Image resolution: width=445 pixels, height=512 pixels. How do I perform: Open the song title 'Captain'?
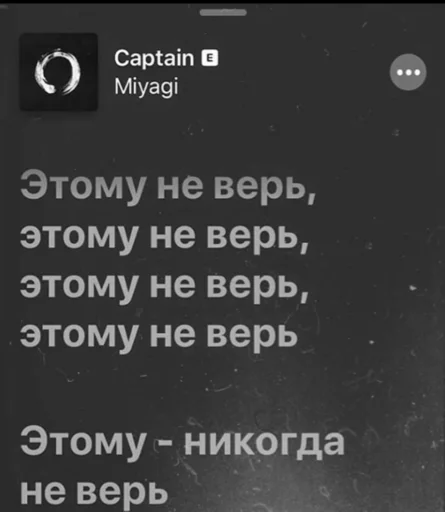(154, 59)
